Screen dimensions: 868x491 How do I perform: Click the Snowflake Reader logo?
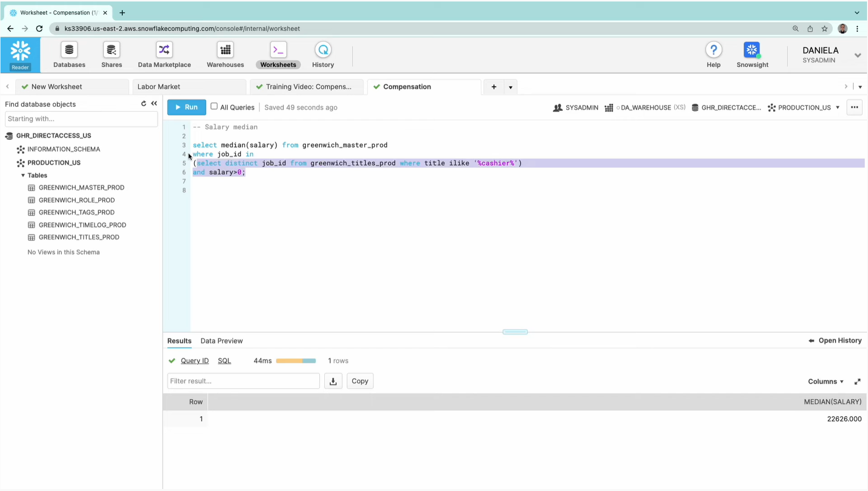20,55
